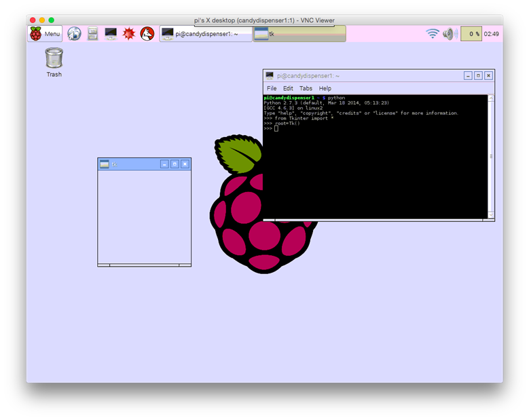Open the terminal Tabs menu
The height and width of the screenshot is (420, 529).
(306, 88)
